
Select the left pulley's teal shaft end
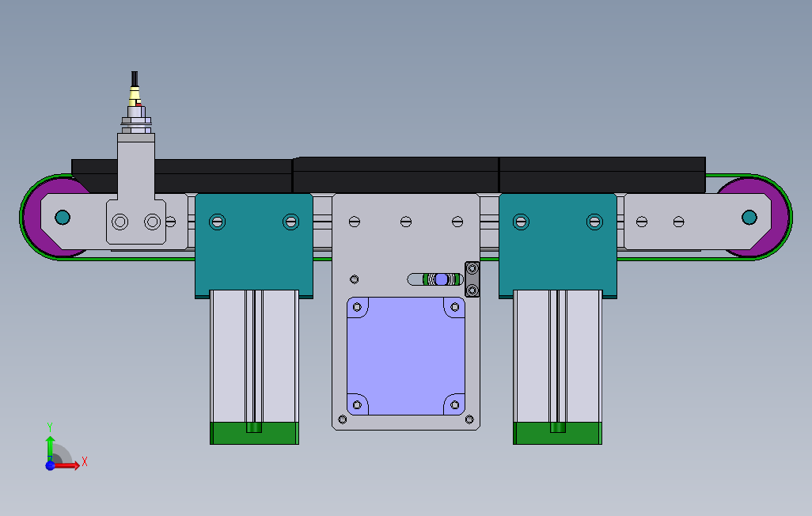tap(63, 217)
